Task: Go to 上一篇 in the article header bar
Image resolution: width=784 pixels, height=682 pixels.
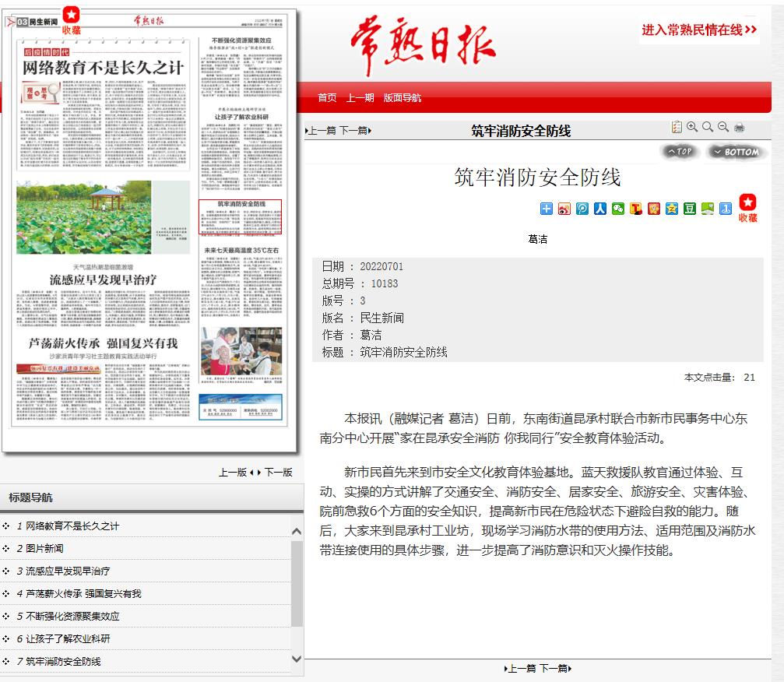Action: point(321,131)
